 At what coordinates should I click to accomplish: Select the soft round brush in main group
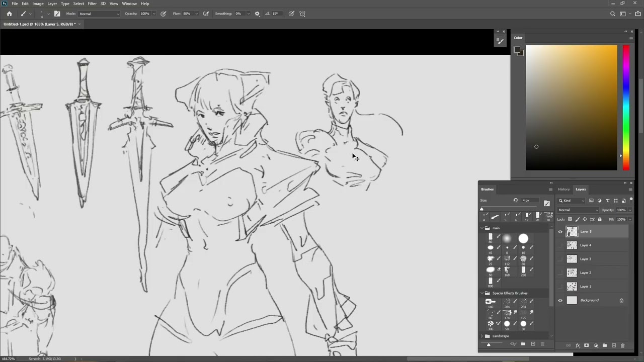click(x=507, y=238)
